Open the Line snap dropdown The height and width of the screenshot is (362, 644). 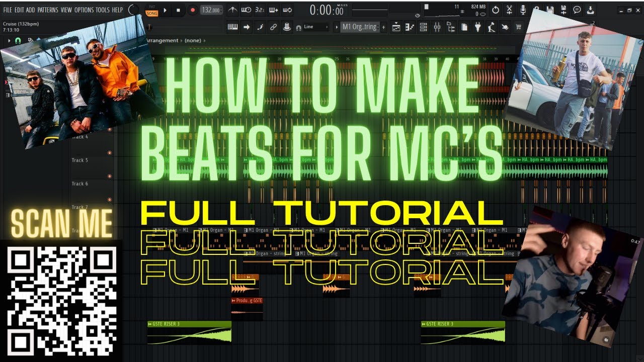coord(316,27)
